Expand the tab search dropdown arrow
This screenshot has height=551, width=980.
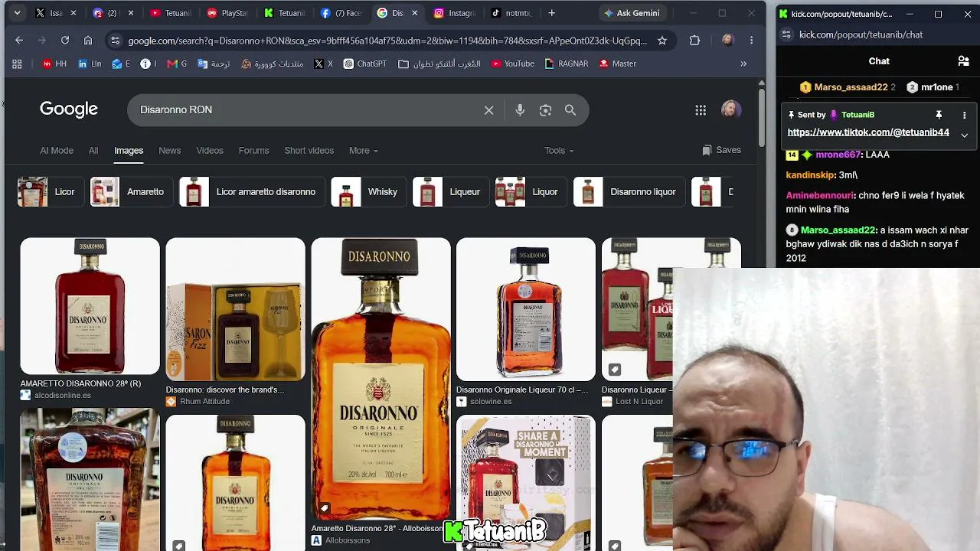(x=17, y=13)
